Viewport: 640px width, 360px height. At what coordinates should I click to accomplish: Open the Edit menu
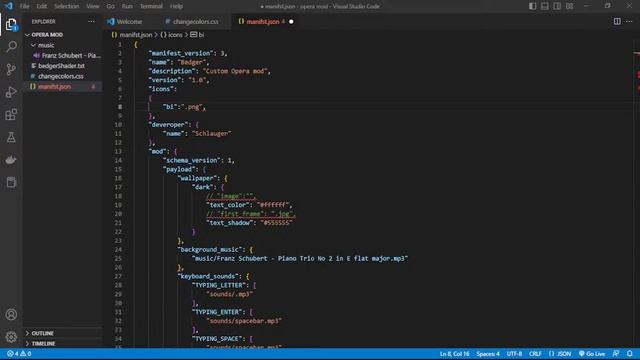point(42,6)
